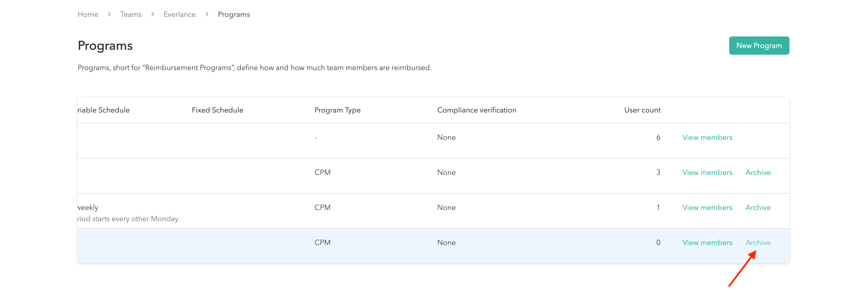
Task: Click the Variable Schedule column header
Action: (x=104, y=110)
